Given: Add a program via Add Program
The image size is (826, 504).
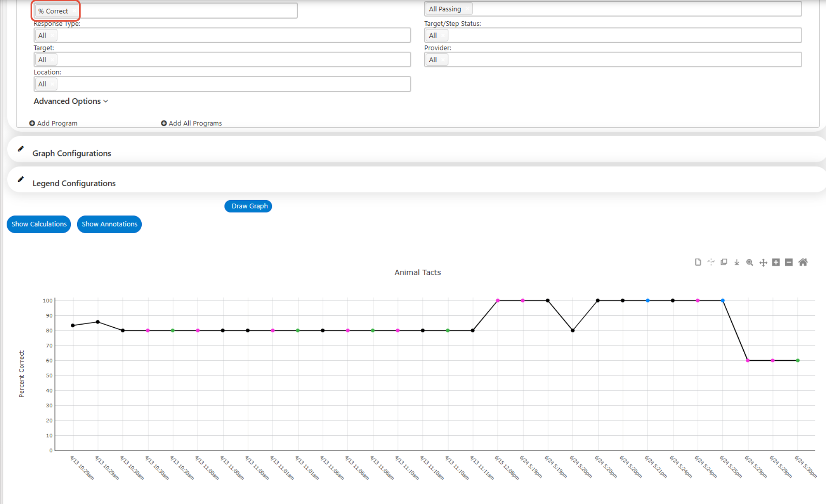Looking at the screenshot, I should (x=53, y=123).
